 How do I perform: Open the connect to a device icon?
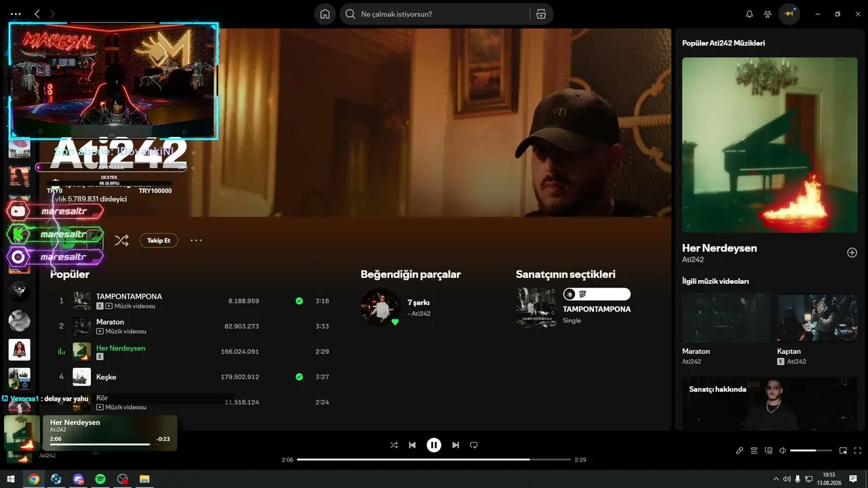coord(768,451)
